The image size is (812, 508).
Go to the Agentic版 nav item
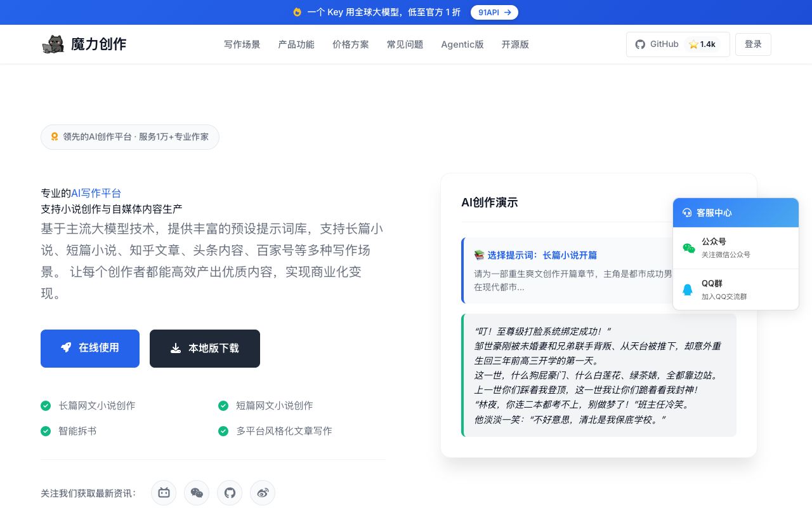pos(462,44)
